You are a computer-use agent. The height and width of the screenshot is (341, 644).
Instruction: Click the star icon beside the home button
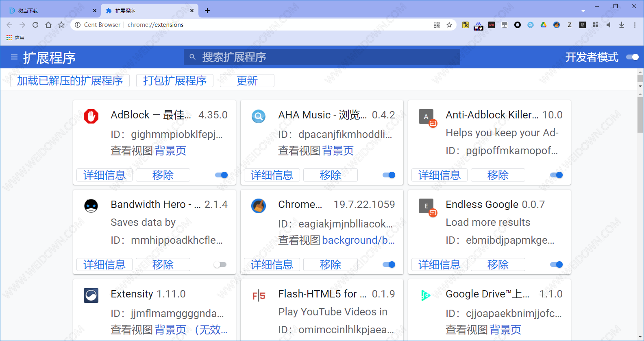(x=61, y=25)
